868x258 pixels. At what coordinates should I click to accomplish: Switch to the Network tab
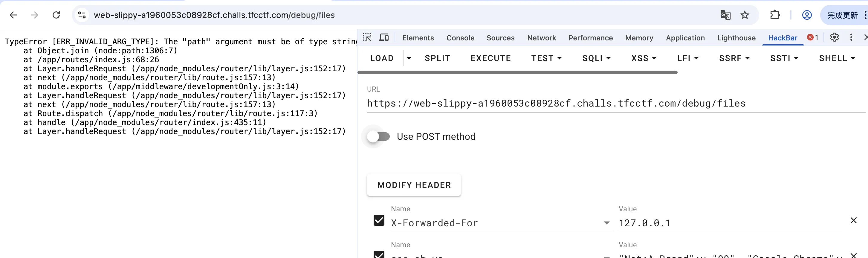(542, 38)
